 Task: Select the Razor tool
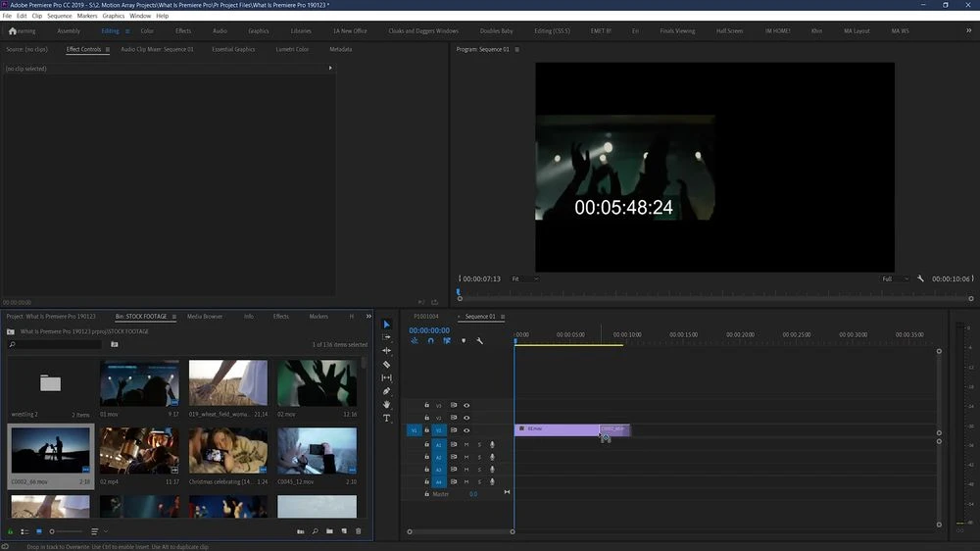(x=386, y=365)
